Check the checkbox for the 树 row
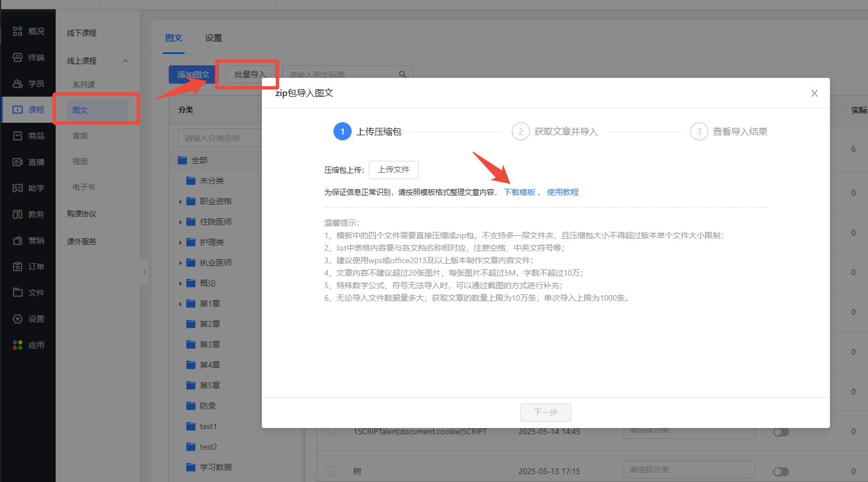This screenshot has width=868, height=482. [x=331, y=471]
